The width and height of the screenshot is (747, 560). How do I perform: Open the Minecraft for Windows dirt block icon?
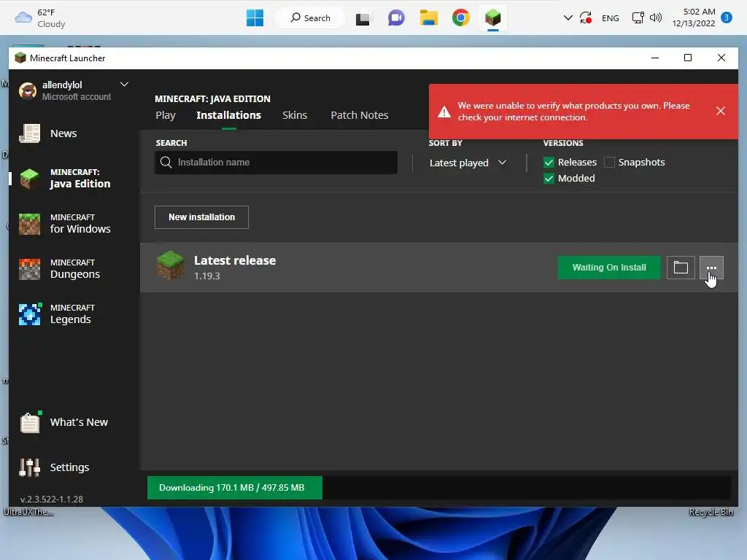tap(29, 224)
